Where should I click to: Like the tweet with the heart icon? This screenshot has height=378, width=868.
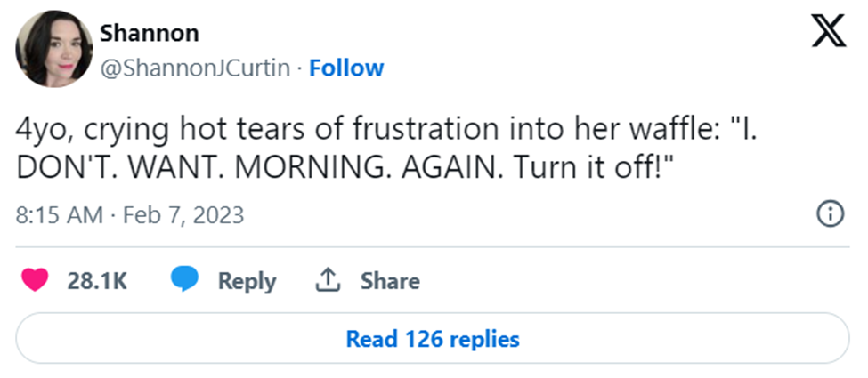coord(35,281)
